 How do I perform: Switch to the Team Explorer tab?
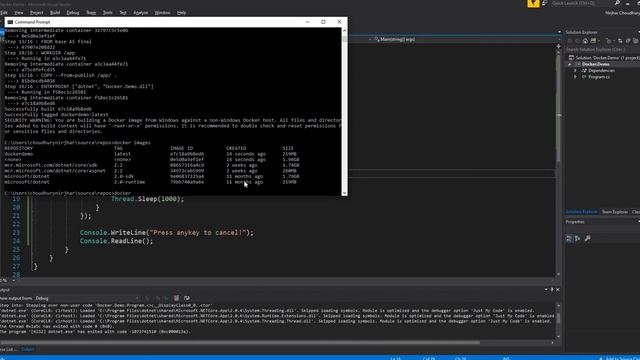pos(615,212)
